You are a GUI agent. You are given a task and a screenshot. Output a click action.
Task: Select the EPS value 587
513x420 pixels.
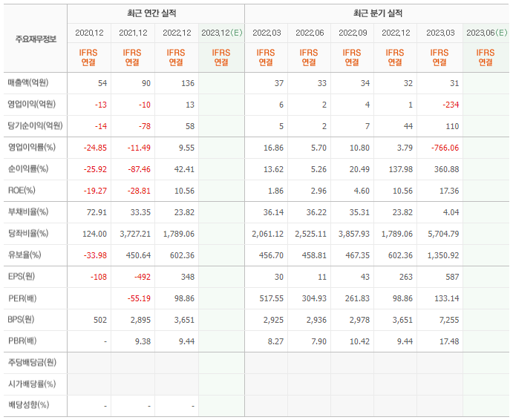click(452, 277)
